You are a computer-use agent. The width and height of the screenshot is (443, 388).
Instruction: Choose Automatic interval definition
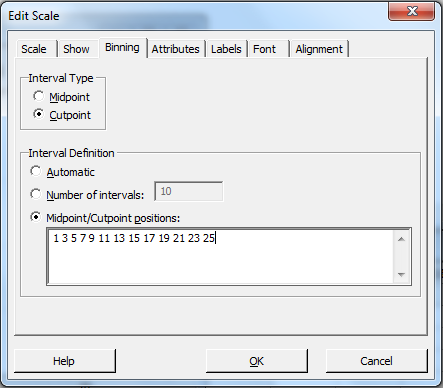click(x=36, y=171)
